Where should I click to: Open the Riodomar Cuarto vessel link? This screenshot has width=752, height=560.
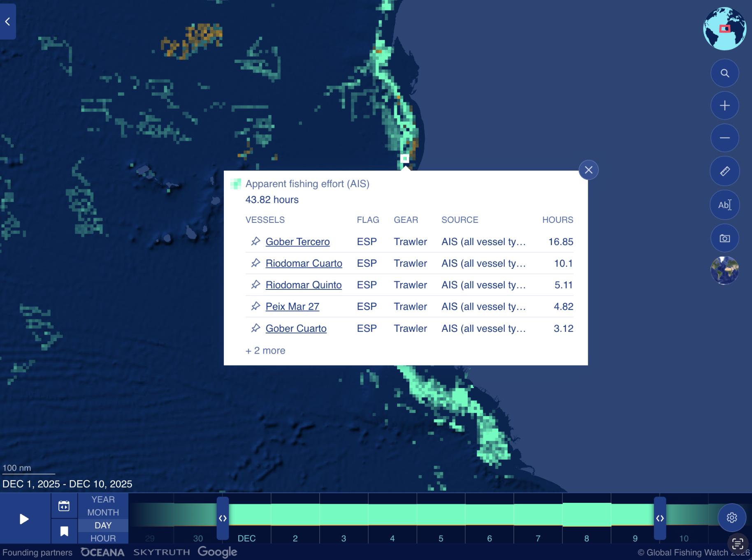(304, 263)
